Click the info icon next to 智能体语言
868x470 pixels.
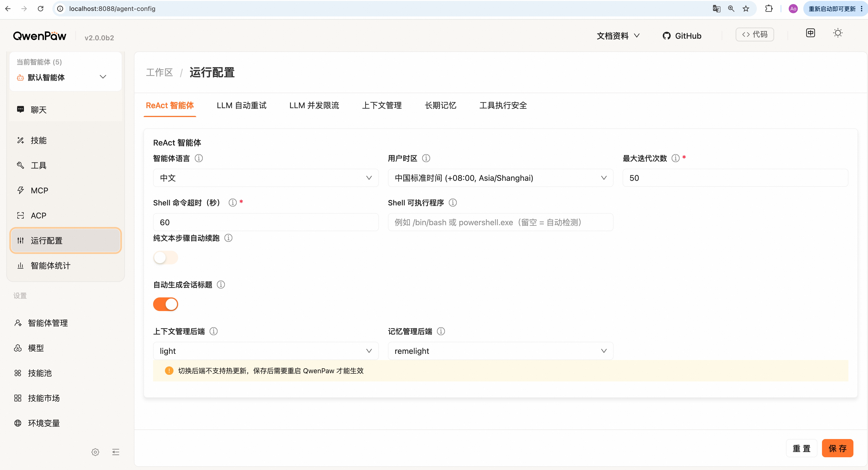[199, 158]
